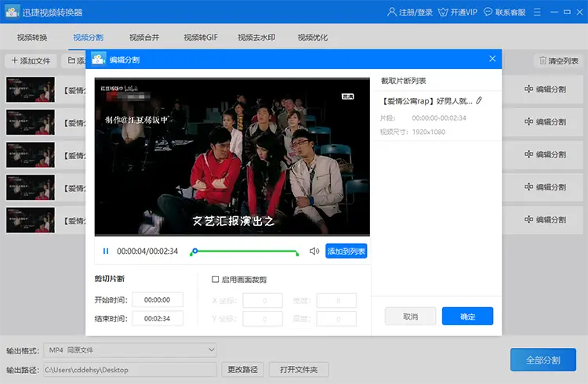This screenshot has height=384, width=588.
Task: Click the video preview frame
Action: [232, 157]
